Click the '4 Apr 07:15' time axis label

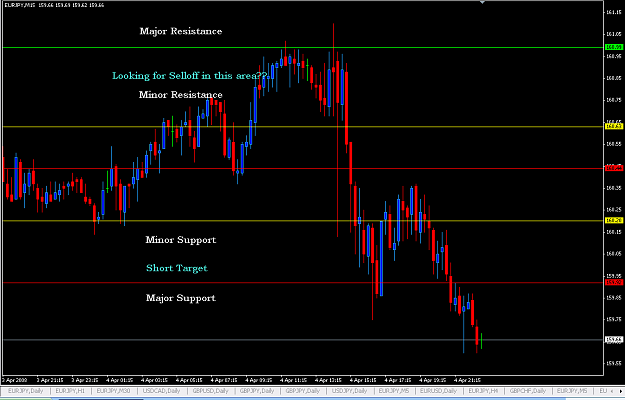[x=224, y=380]
